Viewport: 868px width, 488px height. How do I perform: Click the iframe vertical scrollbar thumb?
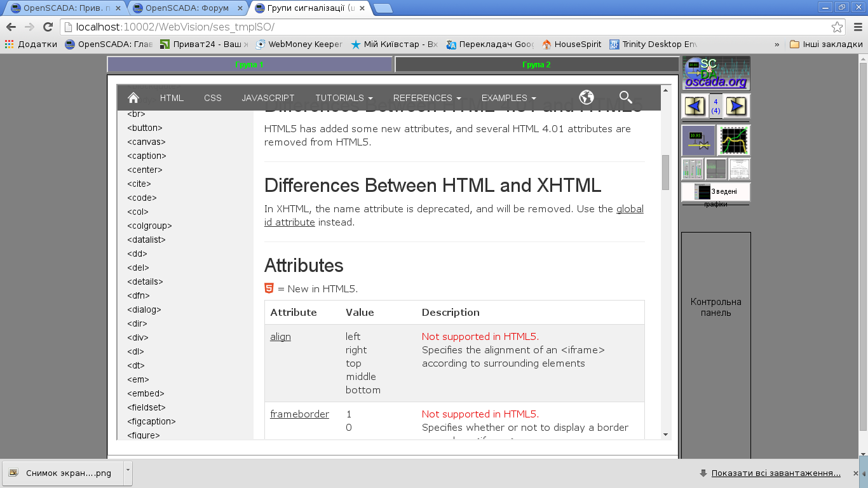[666, 172]
